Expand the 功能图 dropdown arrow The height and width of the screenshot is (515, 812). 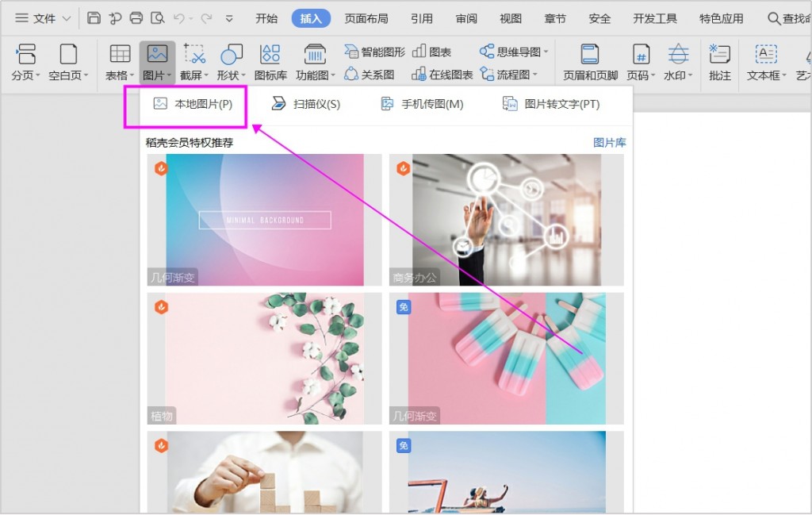pyautogui.click(x=333, y=75)
